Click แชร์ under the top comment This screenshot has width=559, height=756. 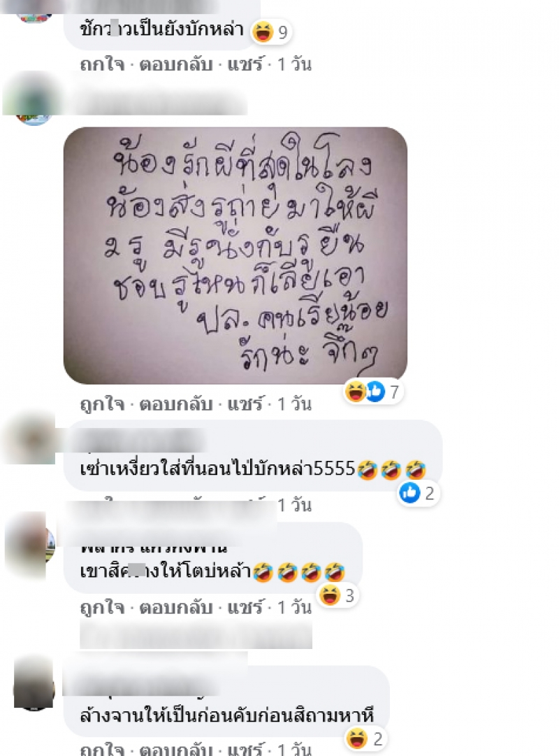[246, 64]
